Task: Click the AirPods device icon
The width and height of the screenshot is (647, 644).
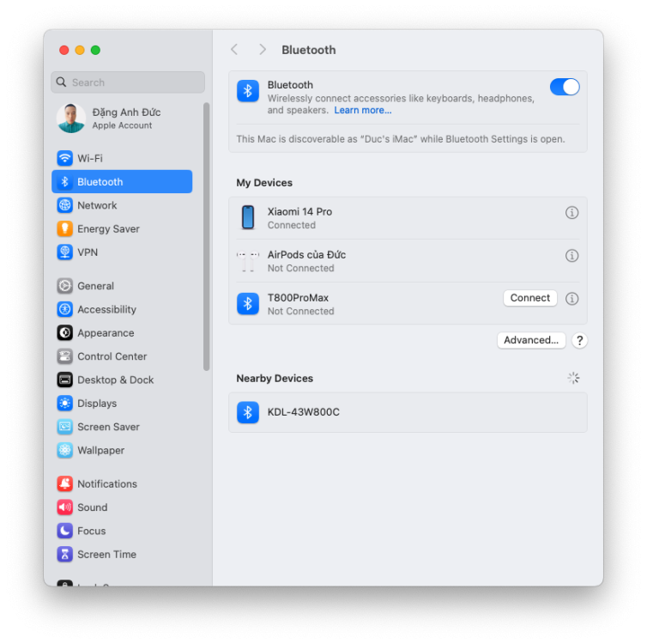Action: [x=248, y=261]
